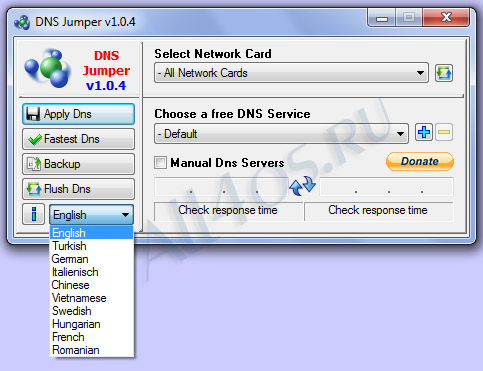Click the DNS Jumper title bar icon

tap(22, 23)
